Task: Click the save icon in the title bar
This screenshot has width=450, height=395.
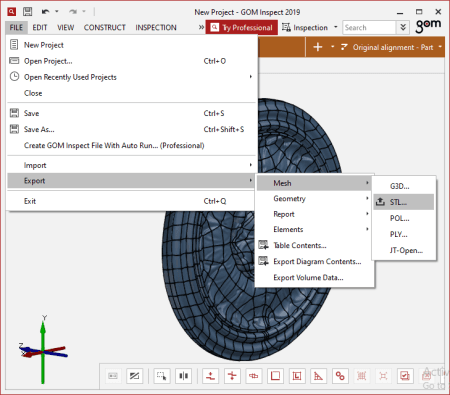Action: [27, 12]
